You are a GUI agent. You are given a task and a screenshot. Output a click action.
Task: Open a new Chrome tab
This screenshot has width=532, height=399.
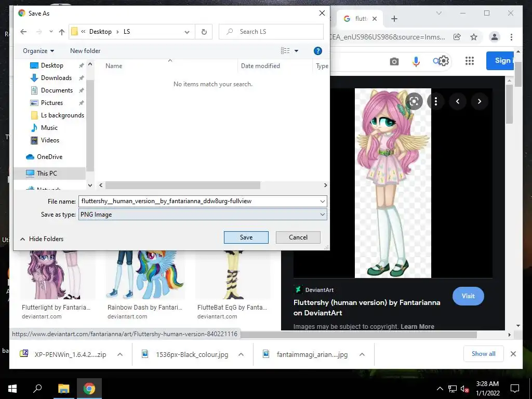coord(394,19)
